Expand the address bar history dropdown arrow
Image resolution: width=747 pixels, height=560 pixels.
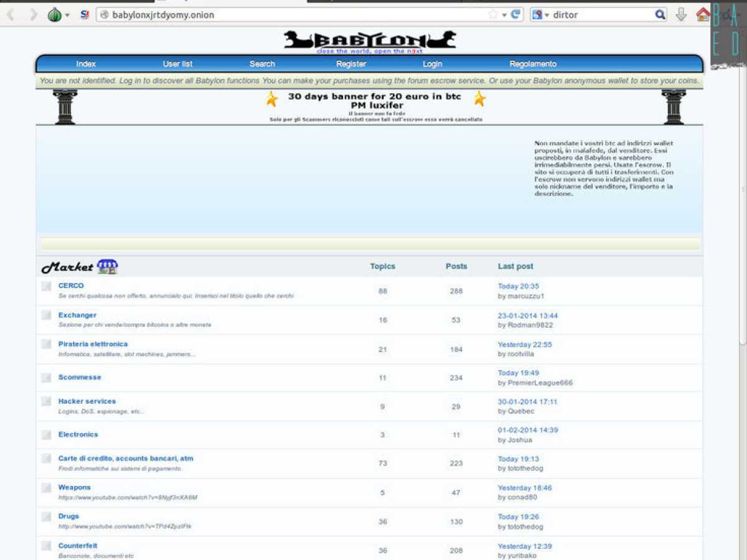pos(504,15)
